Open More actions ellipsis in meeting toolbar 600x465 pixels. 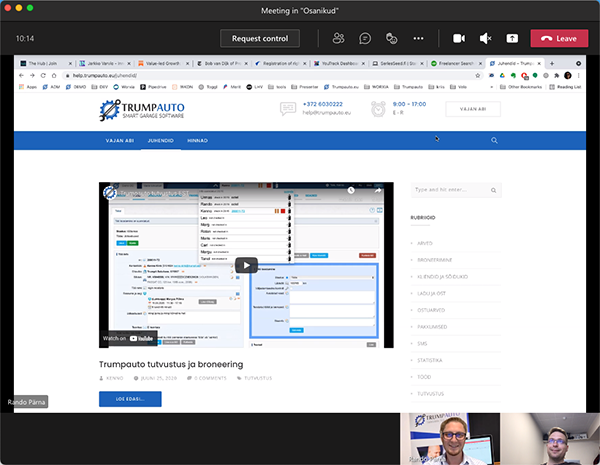click(x=418, y=38)
